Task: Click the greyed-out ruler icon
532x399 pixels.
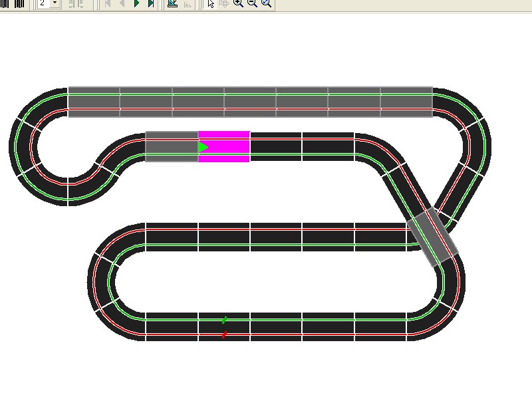Action: [x=188, y=3]
